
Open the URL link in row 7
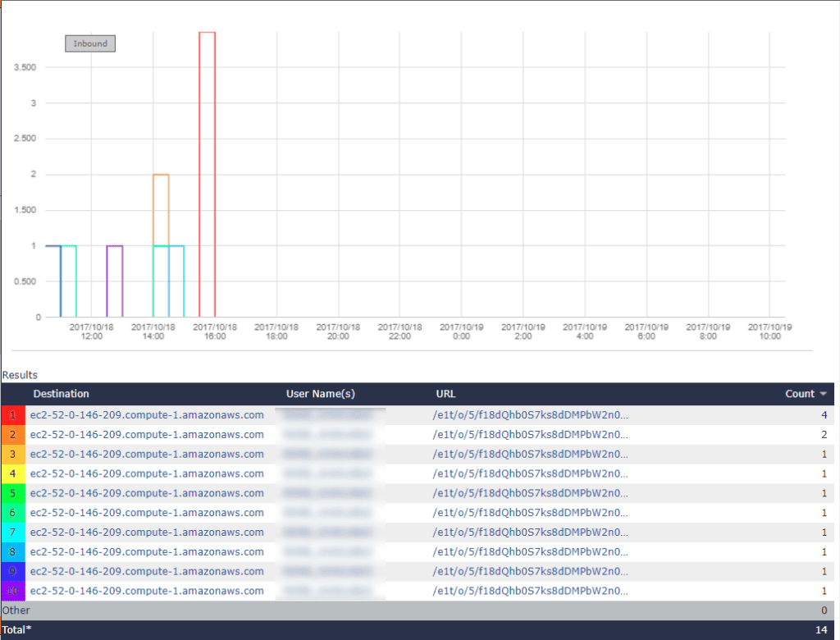pyautogui.click(x=531, y=533)
